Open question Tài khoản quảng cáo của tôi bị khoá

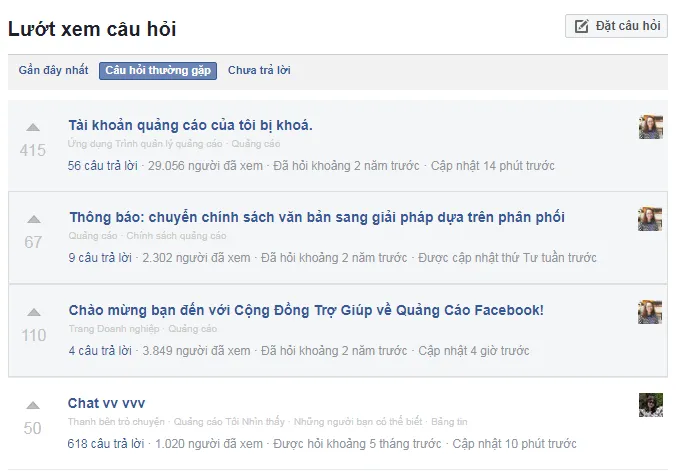tap(190, 126)
